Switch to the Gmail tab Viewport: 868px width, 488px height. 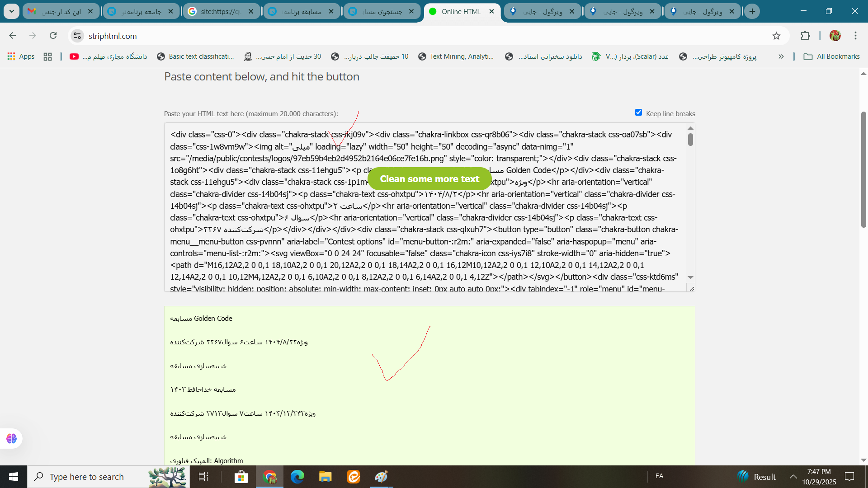coord(61,11)
